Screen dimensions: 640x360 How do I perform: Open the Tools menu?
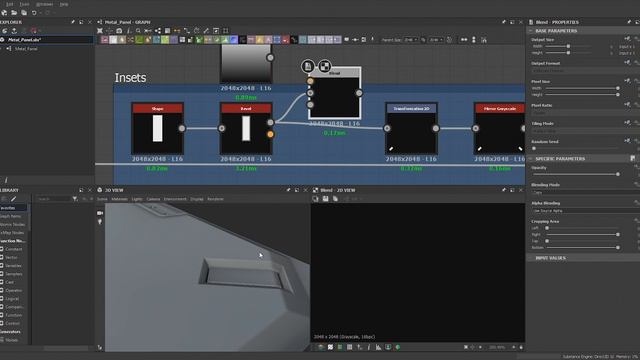click(x=24, y=4)
